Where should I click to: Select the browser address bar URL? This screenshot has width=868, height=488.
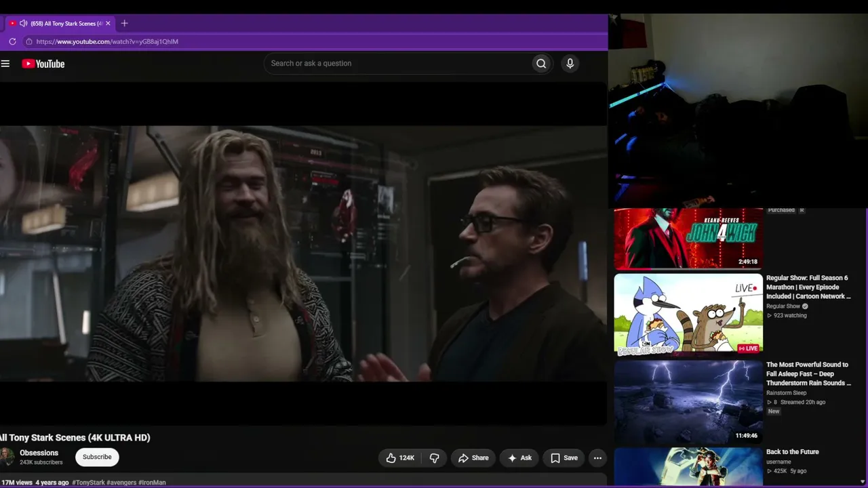point(107,41)
